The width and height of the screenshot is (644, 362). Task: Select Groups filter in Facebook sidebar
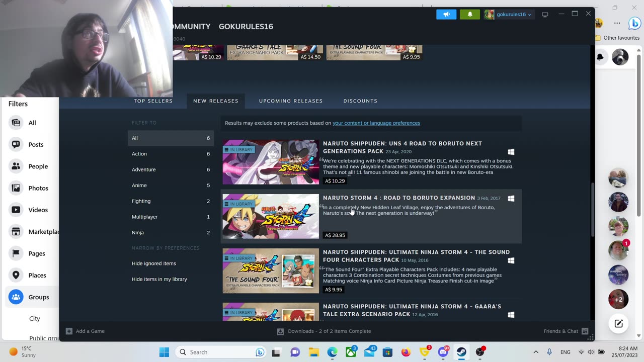point(31,297)
